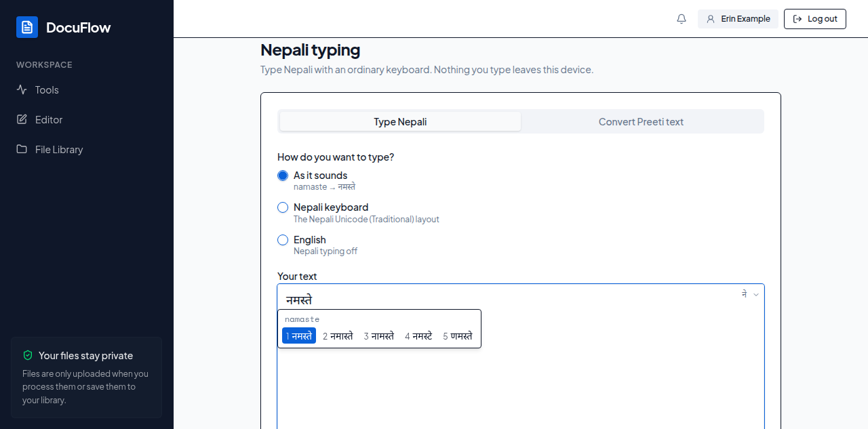This screenshot has height=429, width=868.
Task: Select the 'As it sounds' radio option
Action: coord(283,176)
